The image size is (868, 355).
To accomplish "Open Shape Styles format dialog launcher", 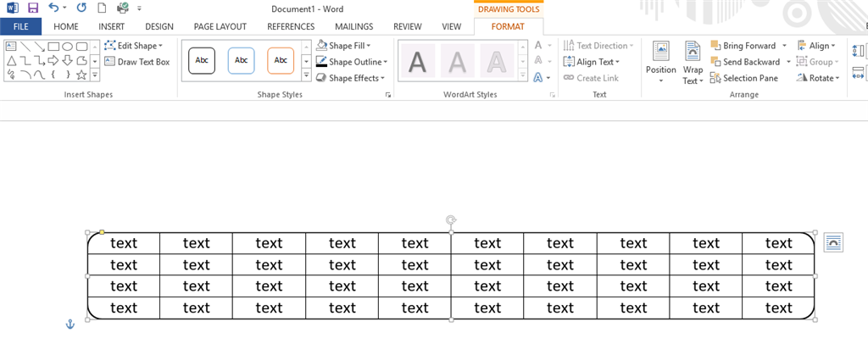I will pyautogui.click(x=388, y=95).
